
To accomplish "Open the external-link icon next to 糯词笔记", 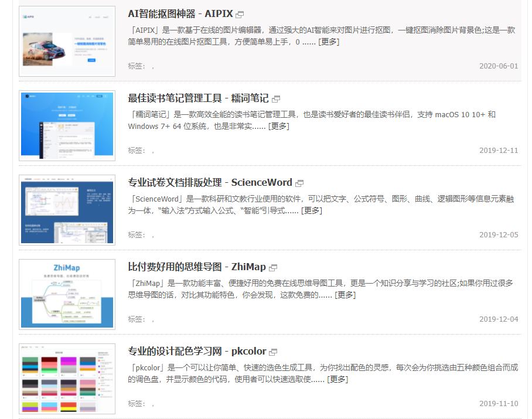I will pos(275,98).
